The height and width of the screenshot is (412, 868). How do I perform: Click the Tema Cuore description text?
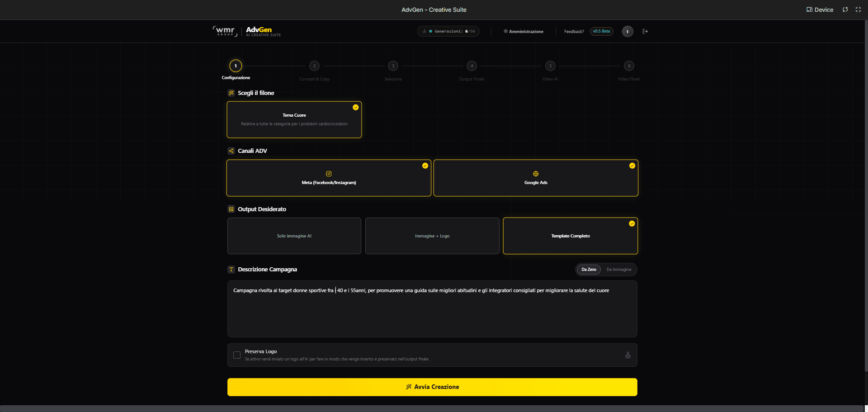coord(294,124)
